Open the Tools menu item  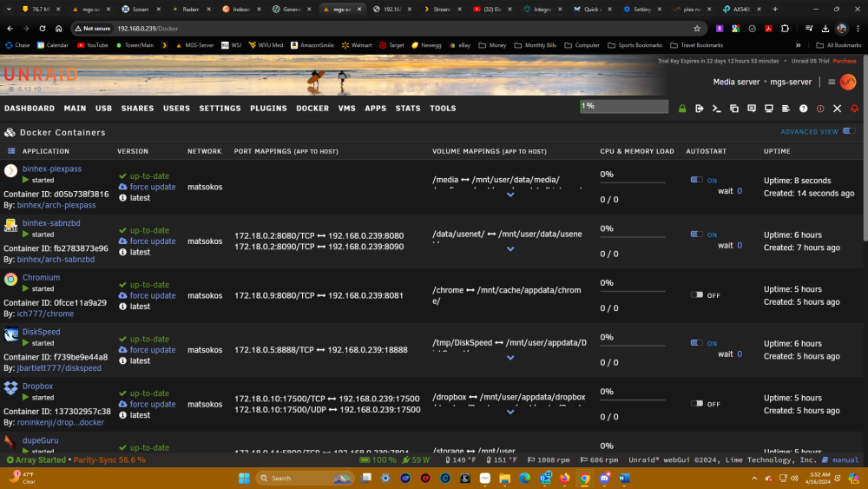pyautogui.click(x=443, y=109)
